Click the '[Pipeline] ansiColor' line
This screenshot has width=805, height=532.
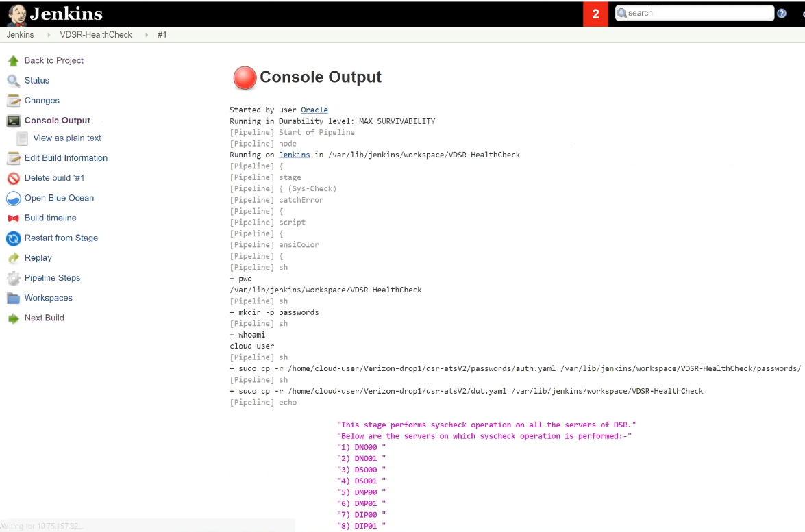pos(274,245)
